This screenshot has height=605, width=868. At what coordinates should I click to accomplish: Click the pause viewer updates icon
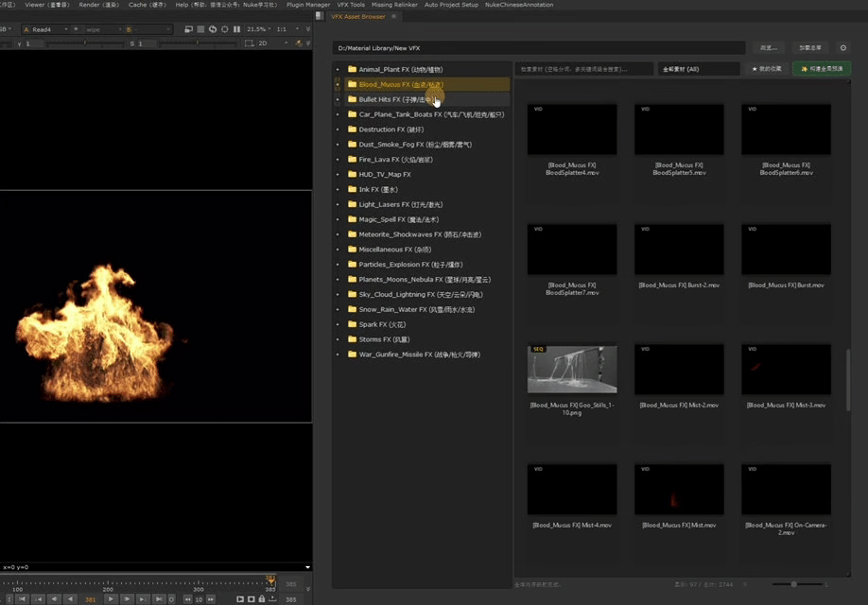pyautogui.click(x=234, y=29)
